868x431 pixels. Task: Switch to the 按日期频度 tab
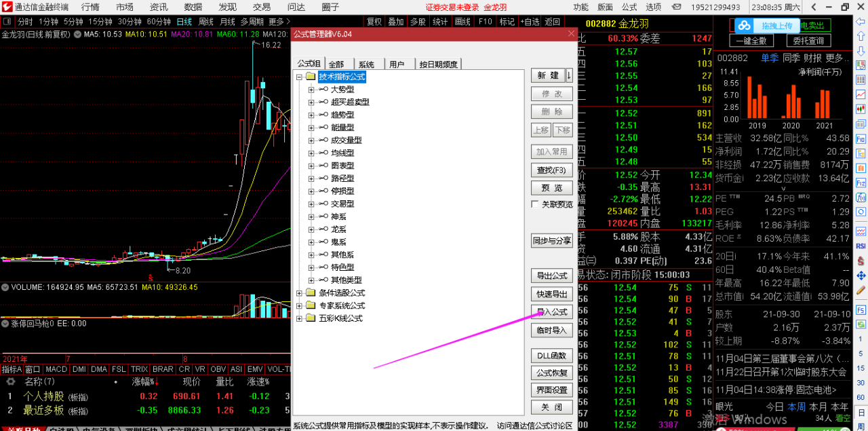tap(439, 64)
